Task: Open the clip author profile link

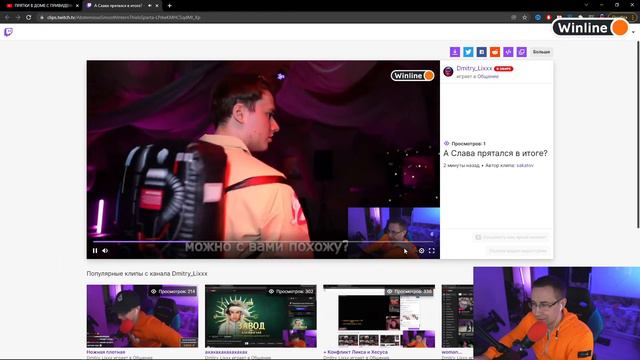Action: coord(525,165)
